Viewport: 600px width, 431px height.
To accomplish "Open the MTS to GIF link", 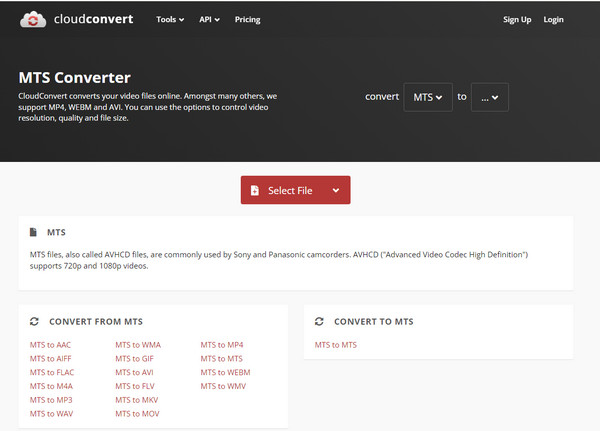I will pyautogui.click(x=134, y=359).
